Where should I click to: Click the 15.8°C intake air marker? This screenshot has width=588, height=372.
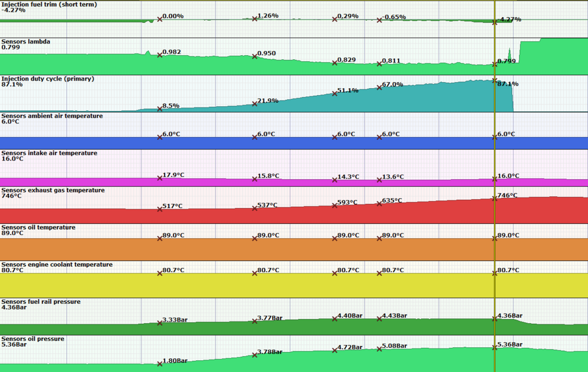coord(255,179)
